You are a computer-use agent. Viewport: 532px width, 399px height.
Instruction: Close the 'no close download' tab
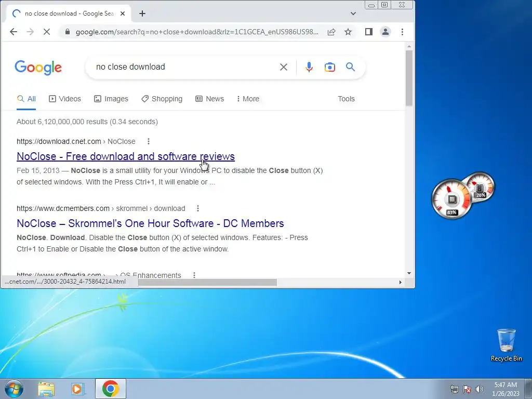coord(123,14)
